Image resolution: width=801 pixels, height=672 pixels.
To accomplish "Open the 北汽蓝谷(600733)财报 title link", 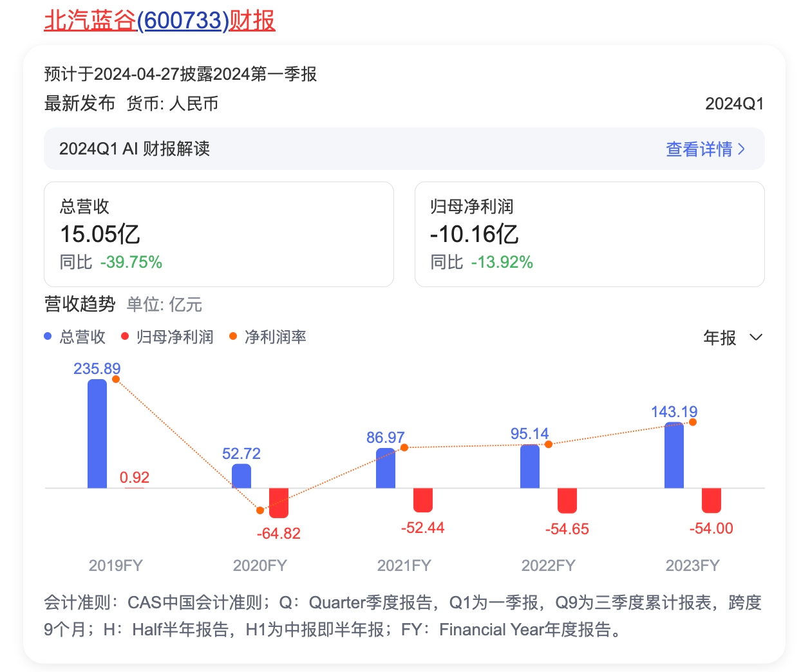I will pyautogui.click(x=160, y=20).
